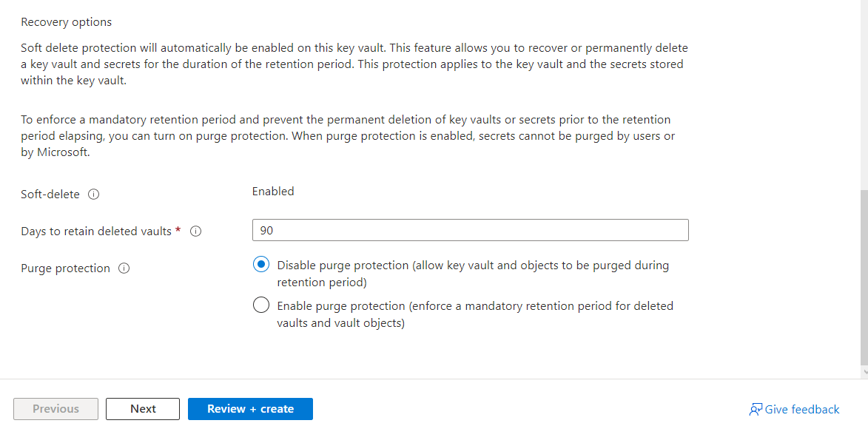Click the greyed-out Previous button
This screenshot has height=426, width=868.
56,409
